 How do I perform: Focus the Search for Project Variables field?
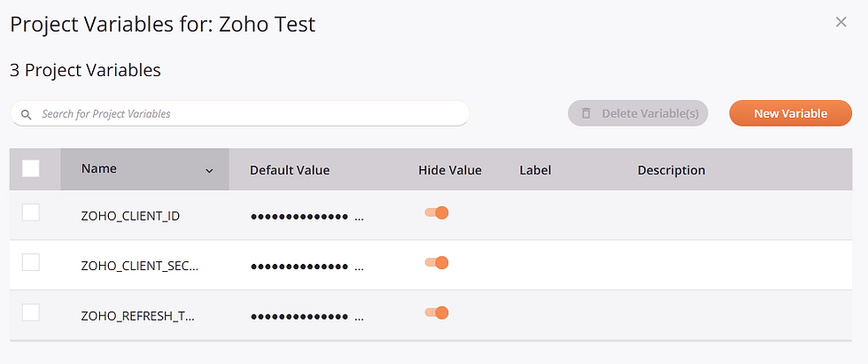[x=240, y=114]
